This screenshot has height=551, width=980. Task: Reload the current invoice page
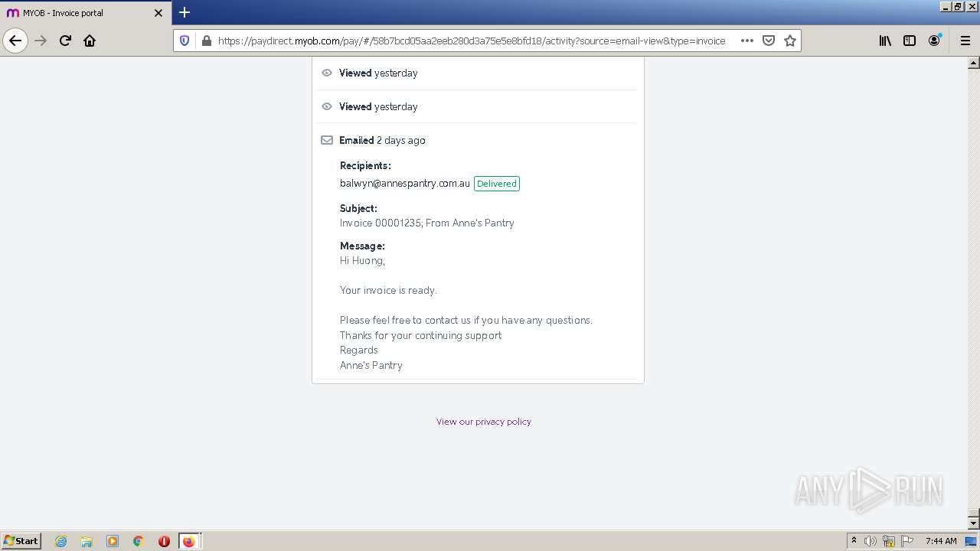tap(65, 41)
